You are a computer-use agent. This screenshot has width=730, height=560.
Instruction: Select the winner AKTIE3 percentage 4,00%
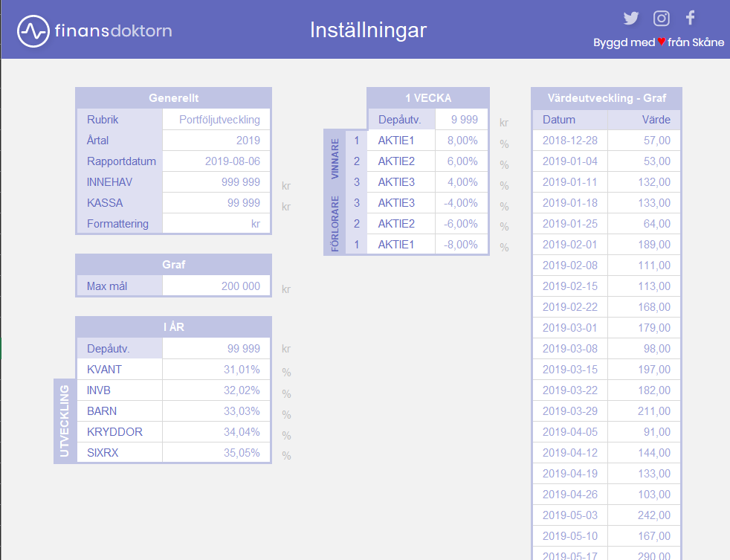[462, 182]
